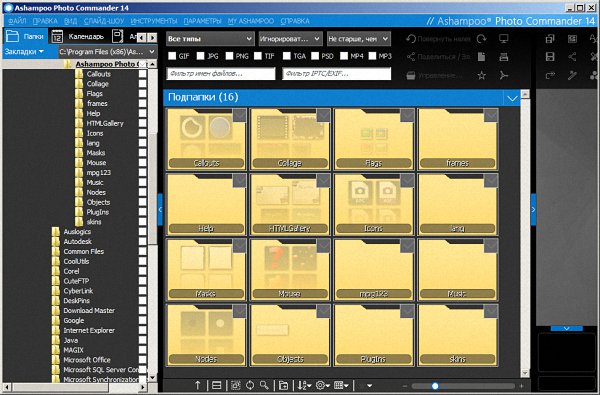The width and height of the screenshot is (600, 395).
Task: Click the share icon in the right toolbar
Action: [572, 57]
